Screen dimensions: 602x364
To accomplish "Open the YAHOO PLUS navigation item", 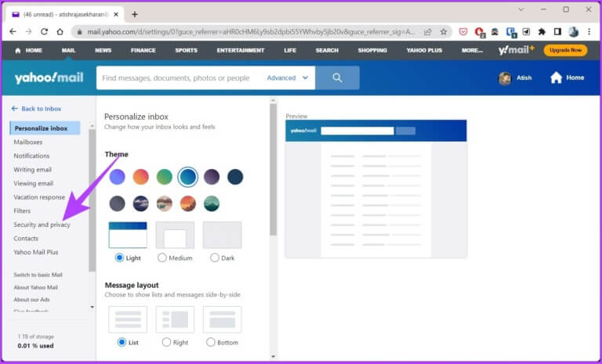I will click(x=424, y=50).
